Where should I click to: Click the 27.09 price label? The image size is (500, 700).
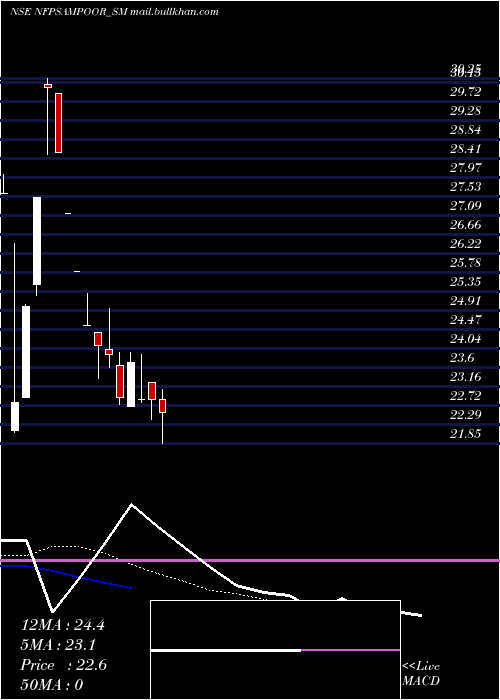pos(466,206)
